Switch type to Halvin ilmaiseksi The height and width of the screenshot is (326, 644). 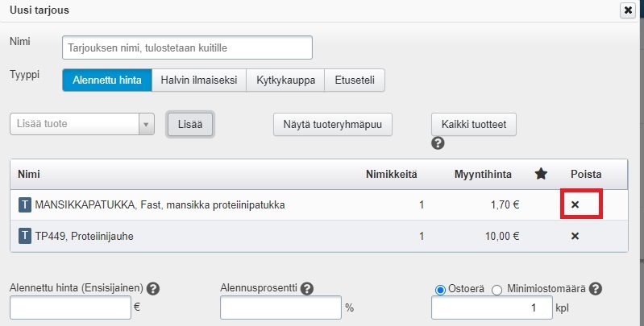pyautogui.click(x=198, y=80)
